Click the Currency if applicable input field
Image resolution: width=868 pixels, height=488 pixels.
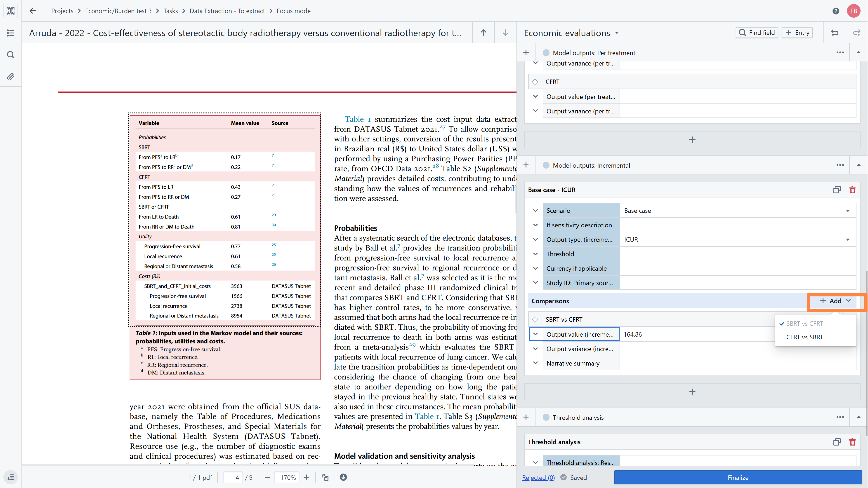pyautogui.click(x=738, y=268)
